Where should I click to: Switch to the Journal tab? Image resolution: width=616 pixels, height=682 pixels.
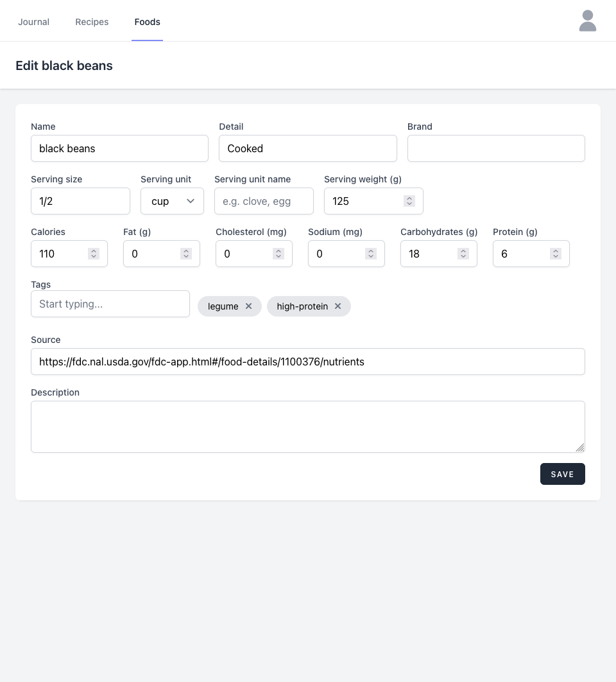coord(33,22)
